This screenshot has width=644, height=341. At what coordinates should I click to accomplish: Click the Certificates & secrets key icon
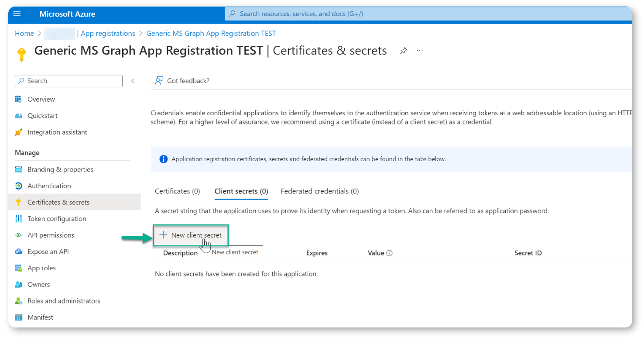pyautogui.click(x=18, y=202)
